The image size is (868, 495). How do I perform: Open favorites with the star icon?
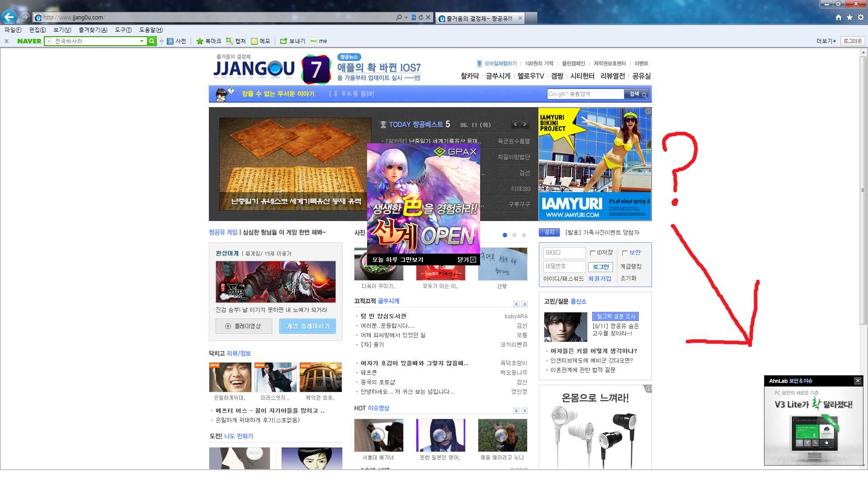point(849,17)
